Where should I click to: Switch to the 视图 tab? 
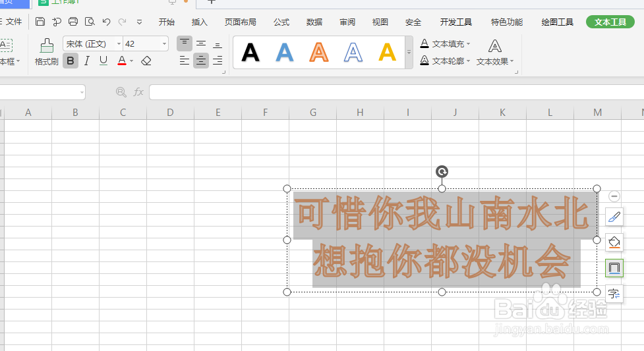(x=380, y=22)
